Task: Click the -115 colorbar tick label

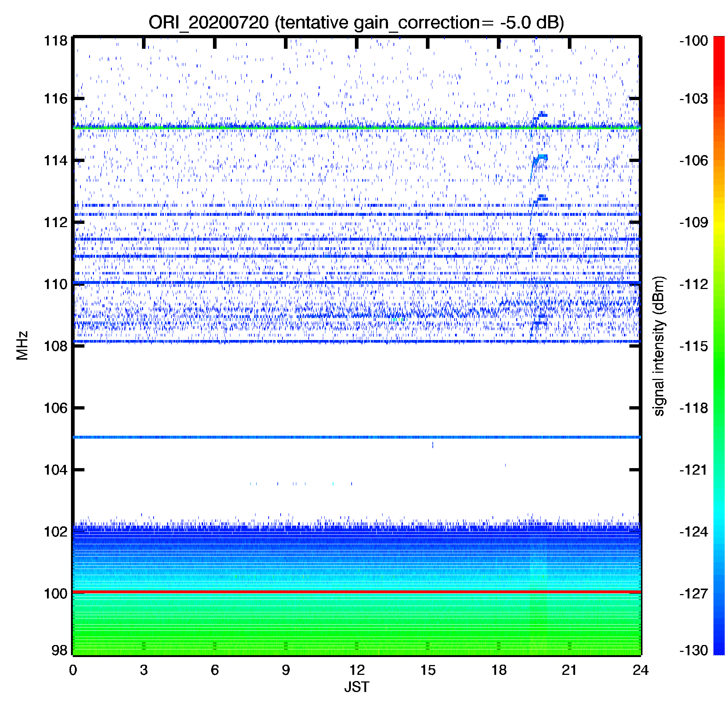Action: [x=694, y=346]
